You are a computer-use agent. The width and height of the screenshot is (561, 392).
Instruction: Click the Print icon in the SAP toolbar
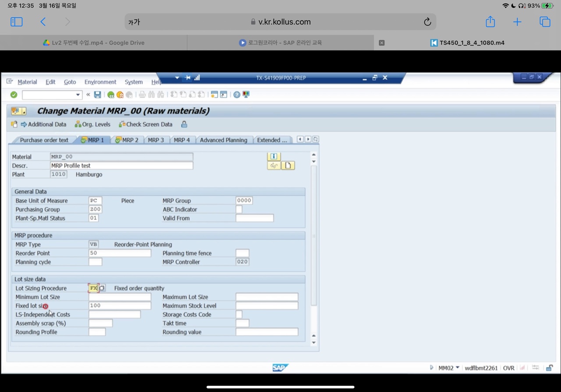142,95
